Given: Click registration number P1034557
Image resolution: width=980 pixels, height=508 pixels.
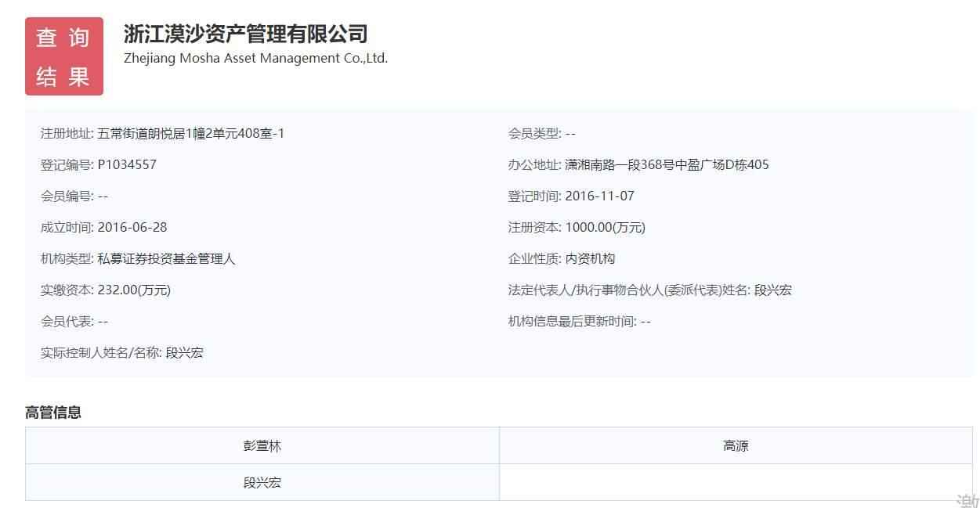Looking at the screenshot, I should click(127, 165).
